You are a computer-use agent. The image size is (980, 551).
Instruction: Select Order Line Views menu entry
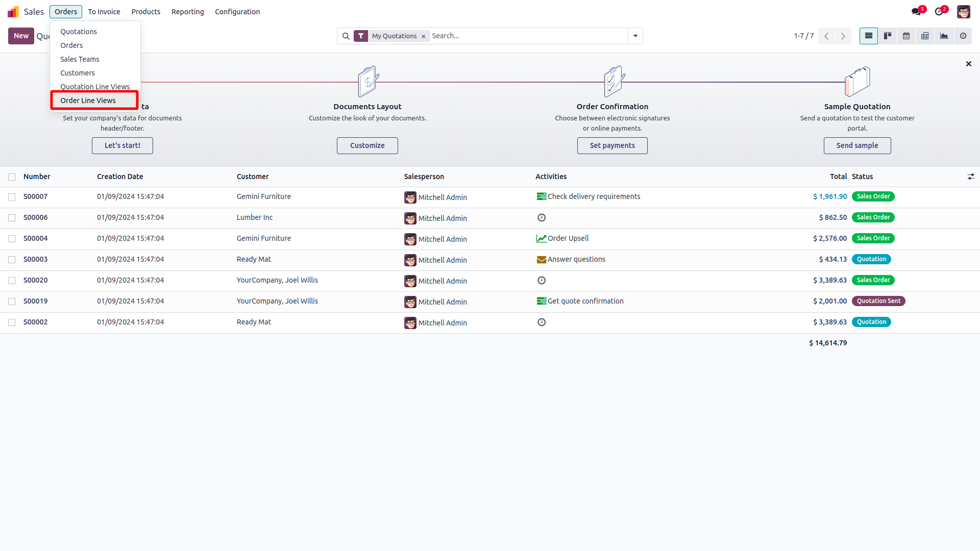(88, 101)
